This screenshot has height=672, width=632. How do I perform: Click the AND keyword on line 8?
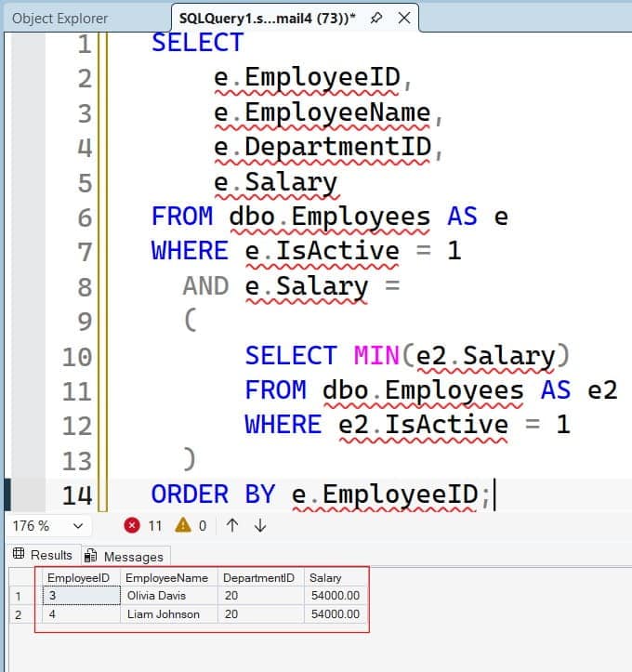pos(205,286)
